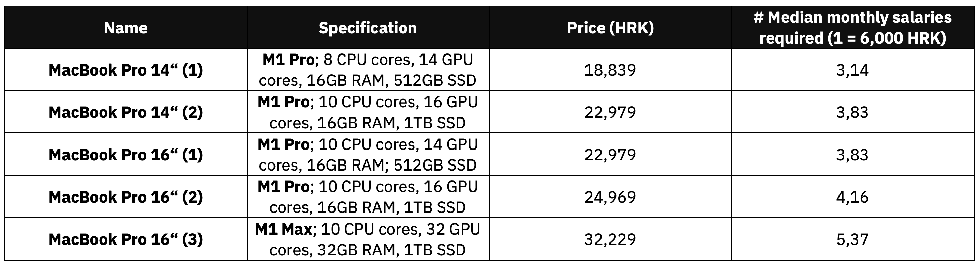Viewport: 980px width, 267px height.
Task: Click the 18,839 price cell
Action: point(610,70)
